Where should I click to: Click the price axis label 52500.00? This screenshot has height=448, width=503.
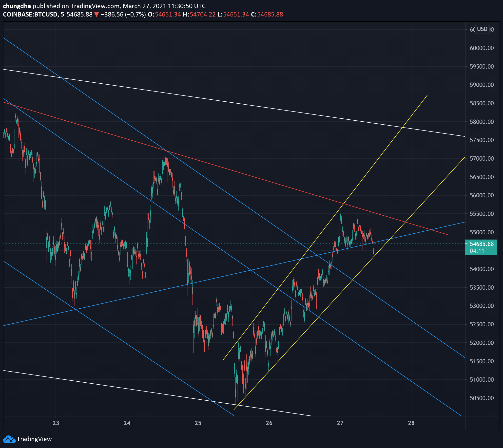(482, 324)
